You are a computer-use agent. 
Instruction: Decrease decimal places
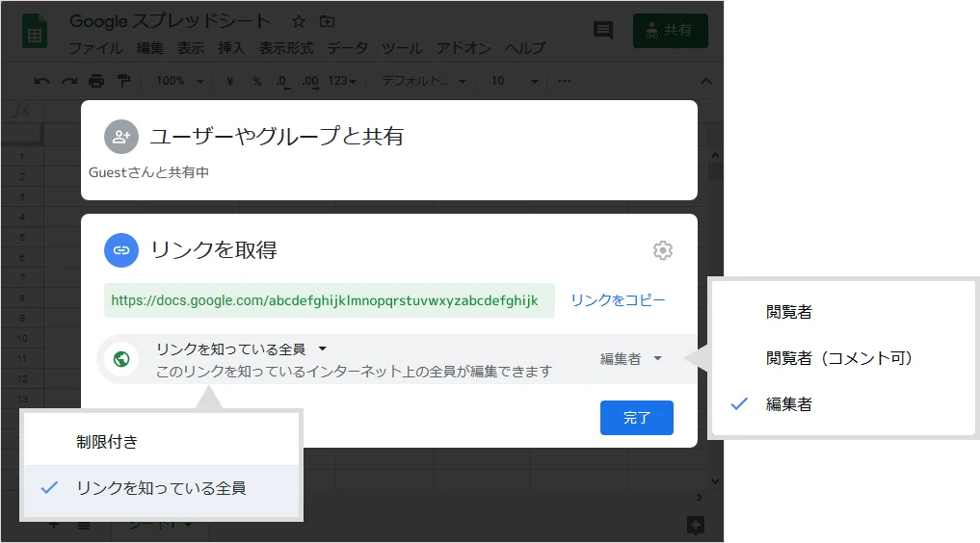coord(283,82)
